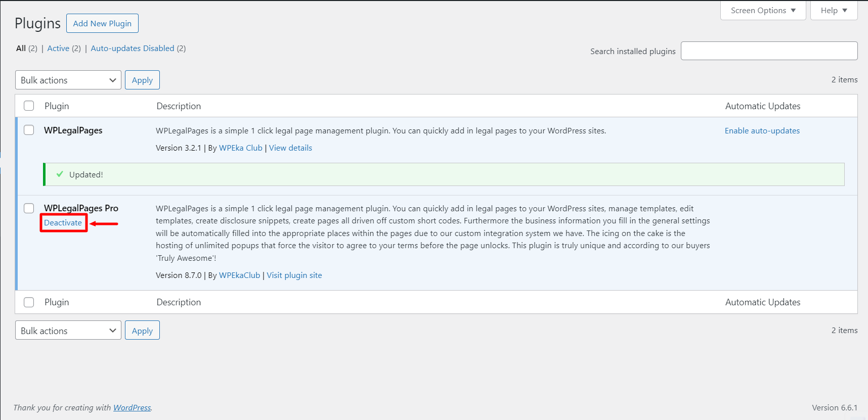Viewport: 868px width, 420px height.
Task: Expand the Help tab
Action: 834,11
